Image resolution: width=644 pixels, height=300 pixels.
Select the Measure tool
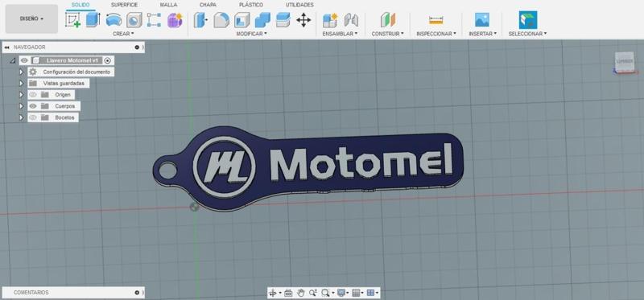click(x=436, y=19)
